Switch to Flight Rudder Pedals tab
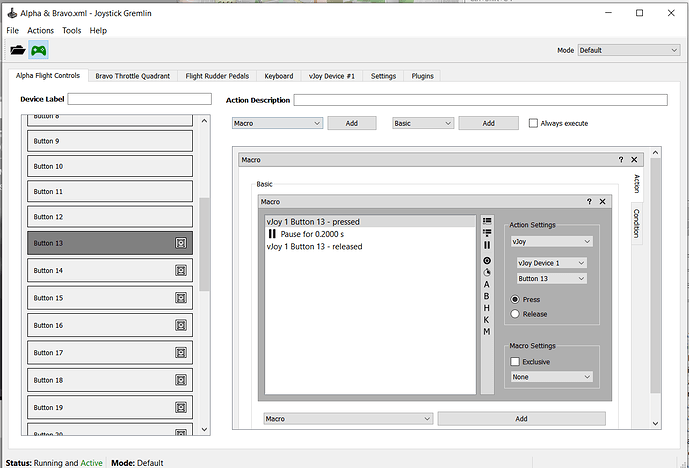 [217, 76]
